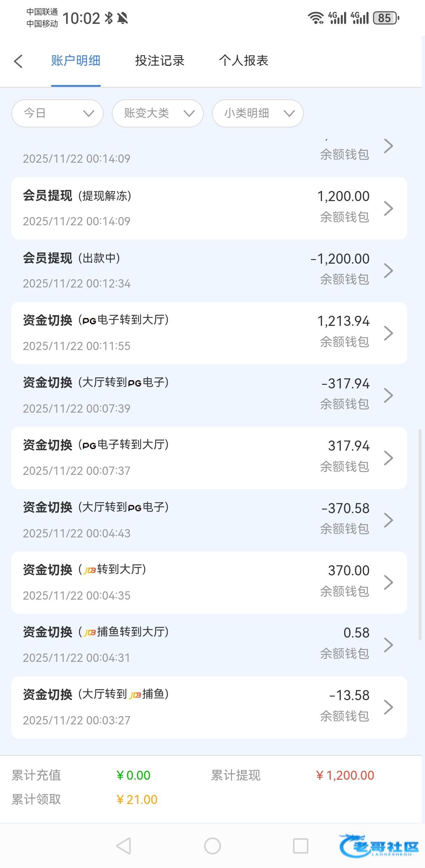
Task: Open the 今日 date filter dropdown
Action: tap(57, 113)
